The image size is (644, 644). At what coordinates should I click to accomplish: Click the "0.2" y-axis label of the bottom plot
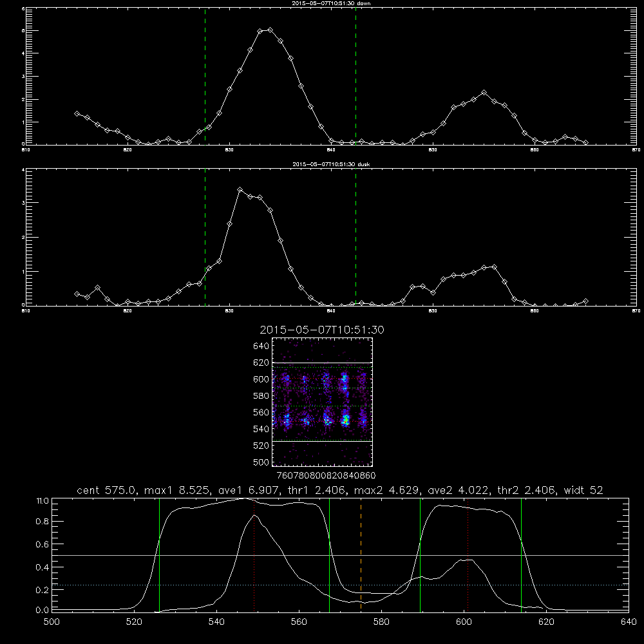43,590
